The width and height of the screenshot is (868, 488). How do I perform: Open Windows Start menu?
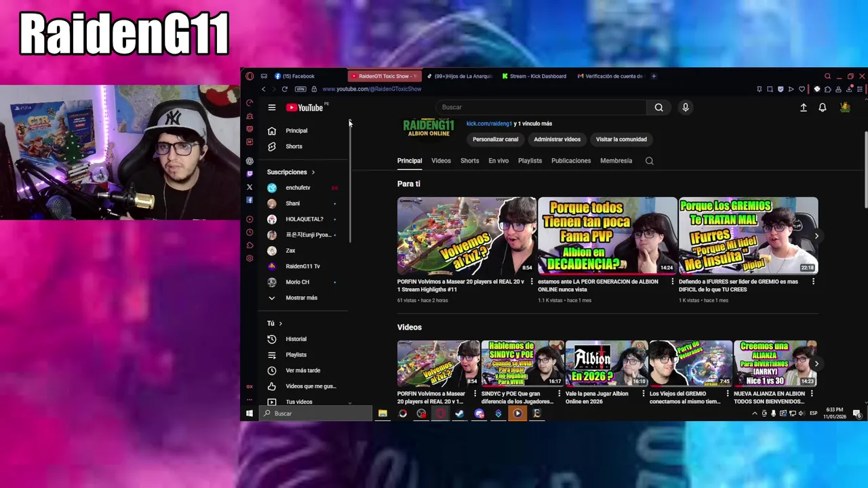point(250,413)
